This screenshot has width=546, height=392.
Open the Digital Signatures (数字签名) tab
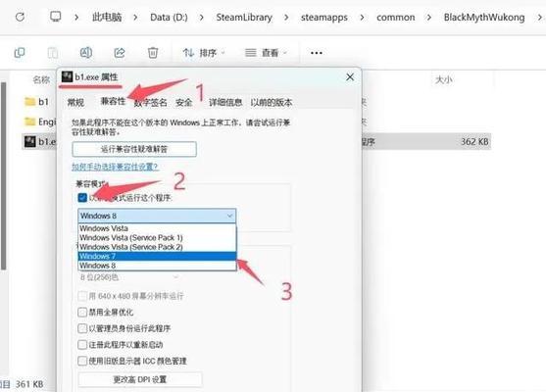pos(150,102)
